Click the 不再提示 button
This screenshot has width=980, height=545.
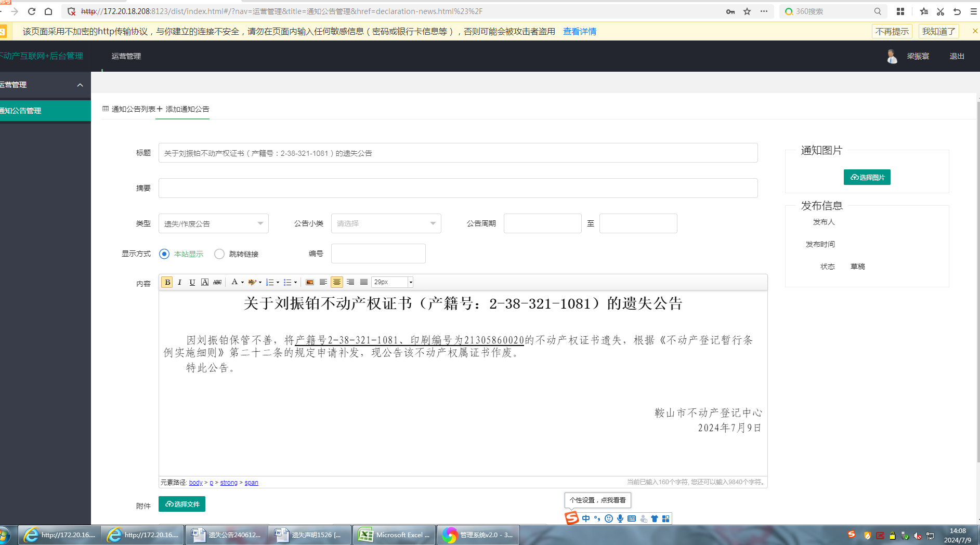[x=892, y=31]
